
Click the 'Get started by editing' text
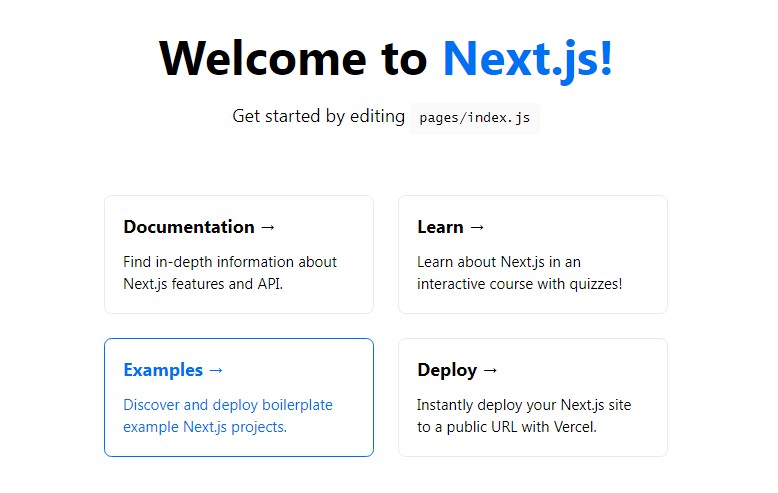pyautogui.click(x=318, y=116)
